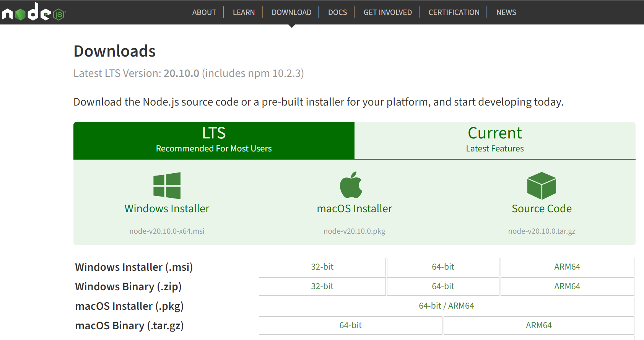Download ARM64 macOS Binary (.tar.gz)
Image resolution: width=644 pixels, height=340 pixels.
coord(538,325)
